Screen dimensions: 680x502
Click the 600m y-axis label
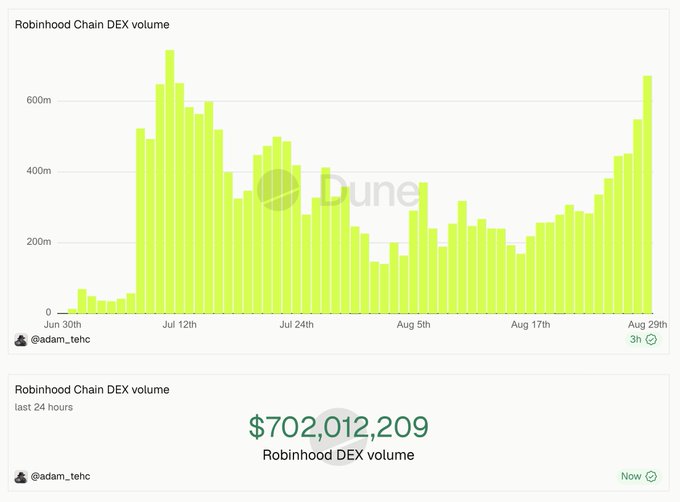[39, 101]
